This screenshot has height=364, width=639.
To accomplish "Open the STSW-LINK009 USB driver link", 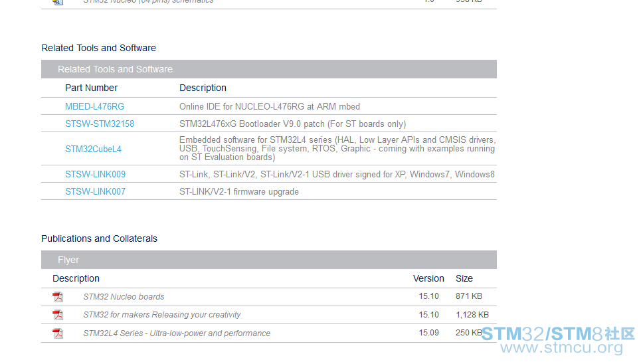I will [x=96, y=175].
